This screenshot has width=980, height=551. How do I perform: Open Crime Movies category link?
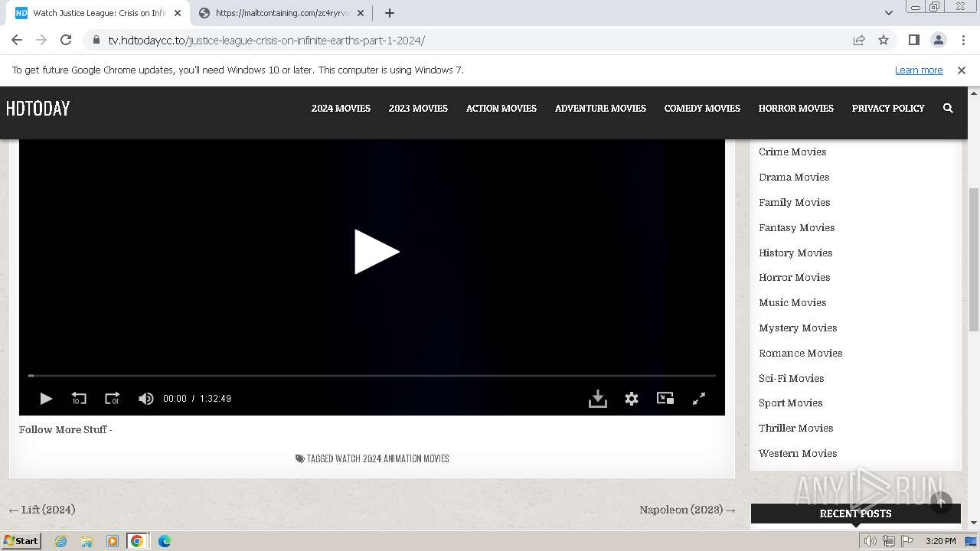792,152
